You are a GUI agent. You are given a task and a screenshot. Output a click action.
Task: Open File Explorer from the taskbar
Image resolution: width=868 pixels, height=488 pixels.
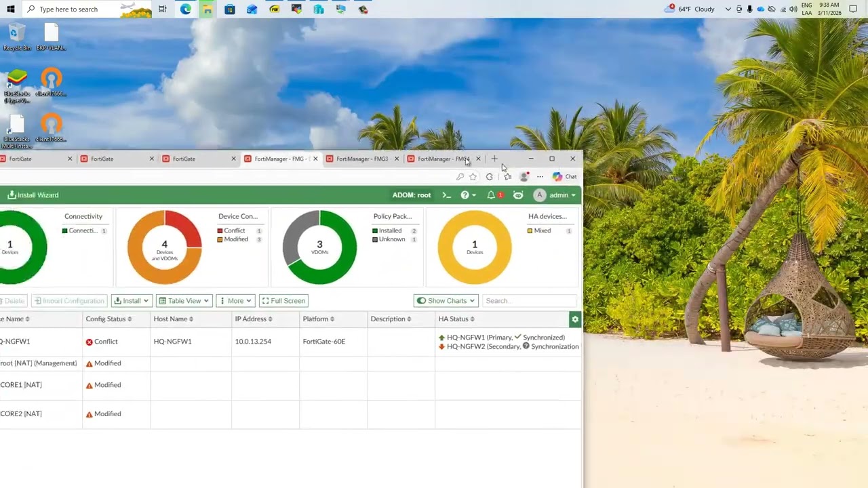[x=208, y=9]
